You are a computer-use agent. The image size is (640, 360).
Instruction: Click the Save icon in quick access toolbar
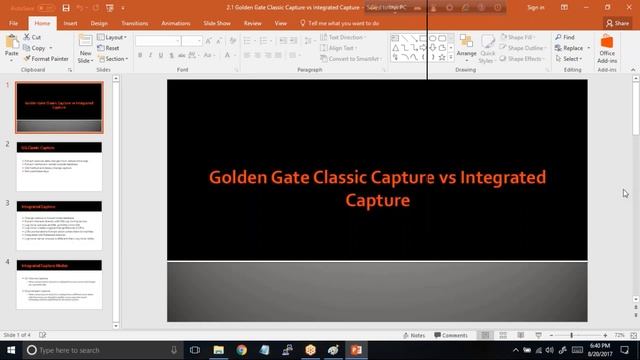tap(66, 8)
